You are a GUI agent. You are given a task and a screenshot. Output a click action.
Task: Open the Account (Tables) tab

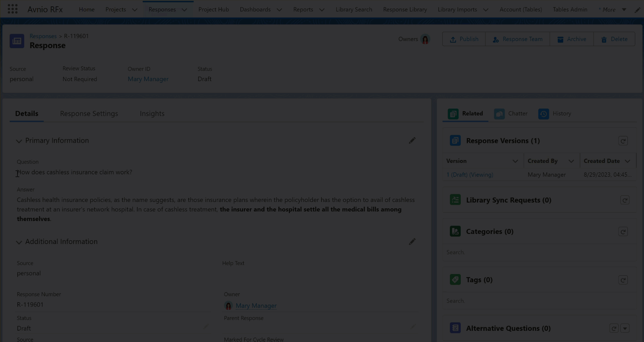point(521,9)
